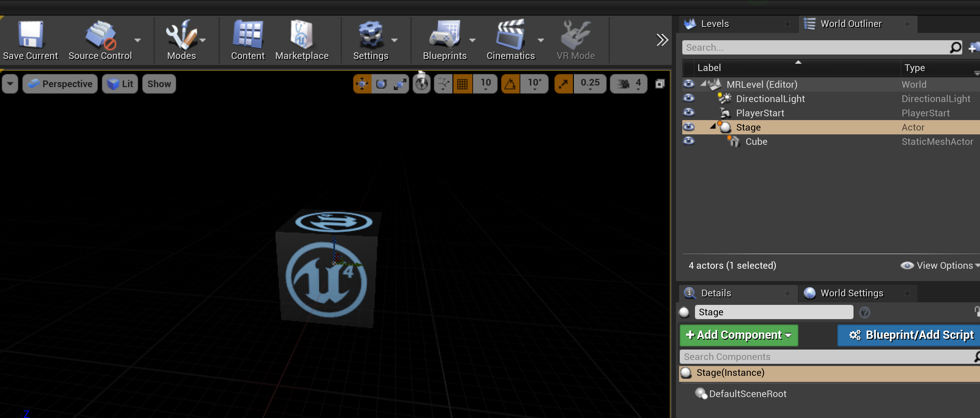
Task: Select the translate gizmo tool
Action: coord(362,84)
